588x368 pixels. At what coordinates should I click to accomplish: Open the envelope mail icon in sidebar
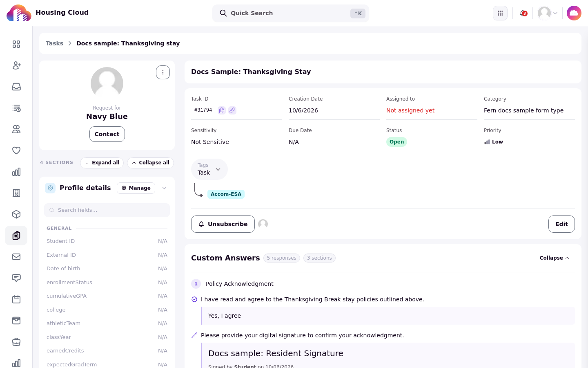(x=16, y=257)
